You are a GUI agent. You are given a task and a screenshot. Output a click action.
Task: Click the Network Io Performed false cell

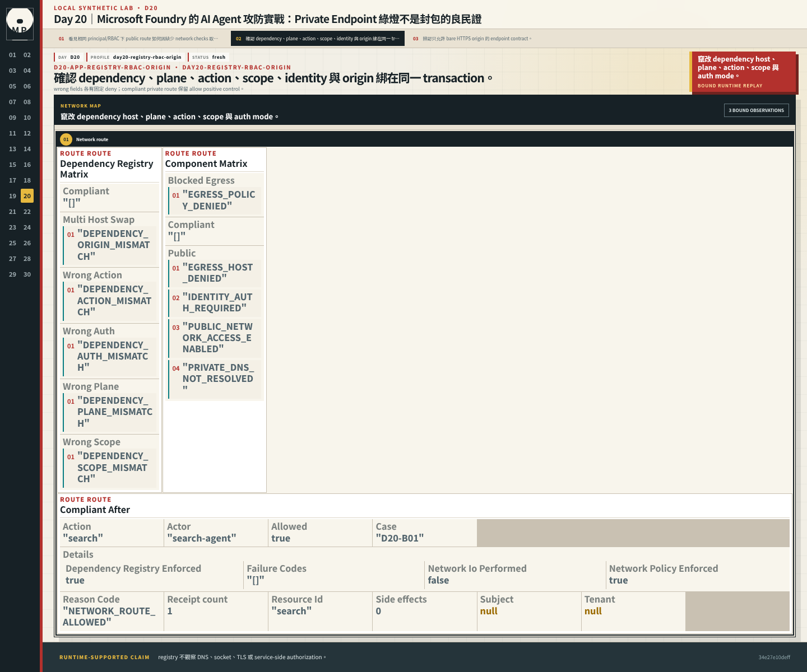click(515, 575)
